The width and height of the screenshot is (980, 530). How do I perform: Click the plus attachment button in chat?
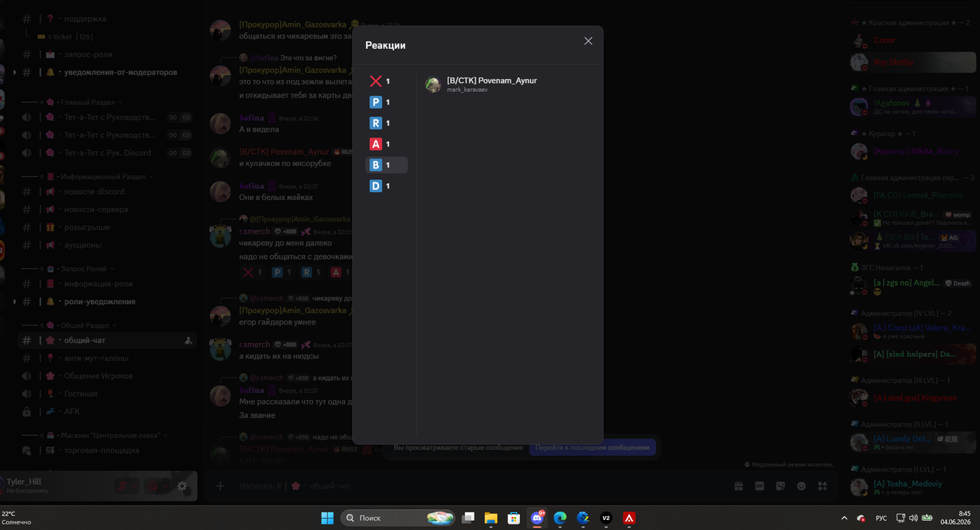[220, 486]
